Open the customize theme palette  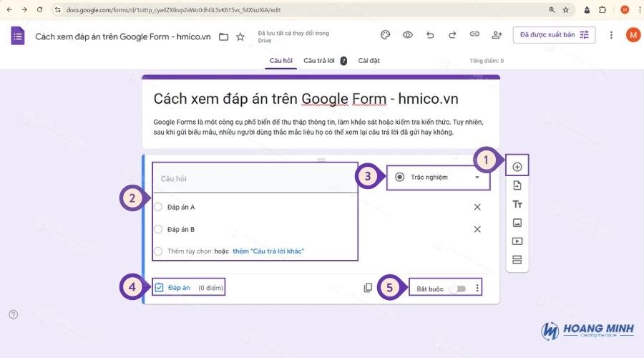point(385,35)
